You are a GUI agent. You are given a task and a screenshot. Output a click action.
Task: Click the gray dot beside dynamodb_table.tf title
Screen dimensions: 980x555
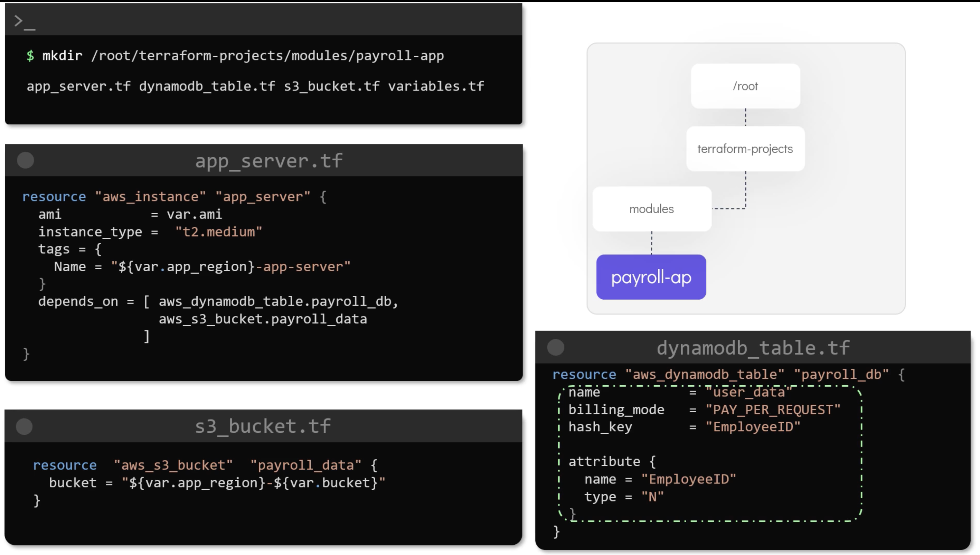click(556, 347)
